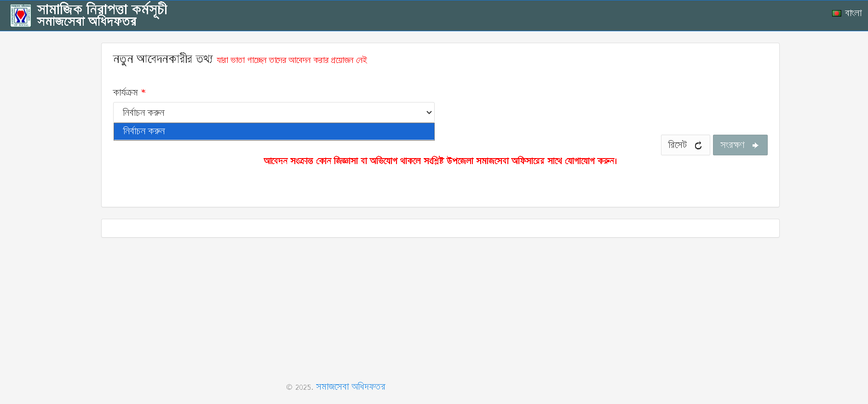Viewport: 868px width, 404px height.
Task: Click the red উপজেলা সমাজসেবা অফিসার contact notice
Action: point(440,161)
